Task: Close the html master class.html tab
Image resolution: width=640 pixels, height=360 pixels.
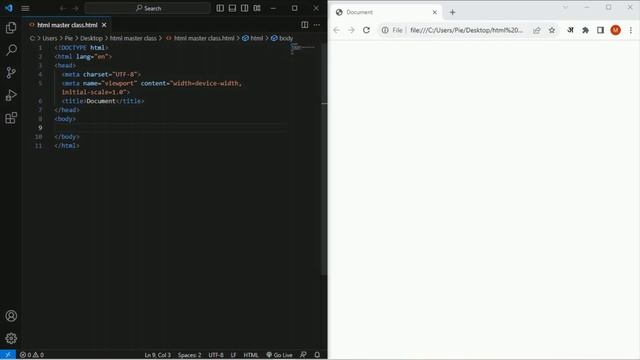Action: click(104, 25)
